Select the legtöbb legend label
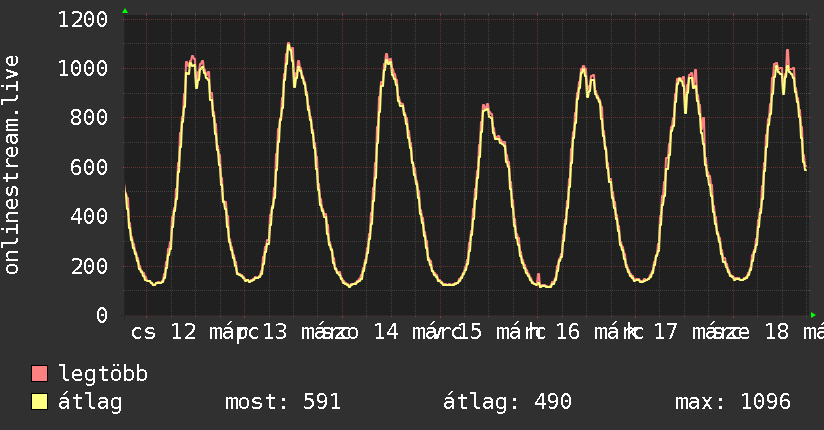This screenshot has width=824, height=430. (103, 374)
